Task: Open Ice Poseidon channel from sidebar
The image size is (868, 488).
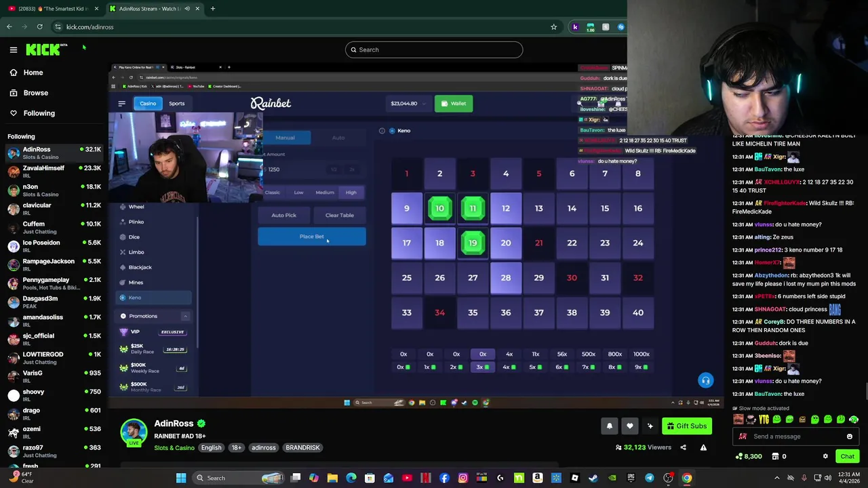Action: tap(54, 246)
